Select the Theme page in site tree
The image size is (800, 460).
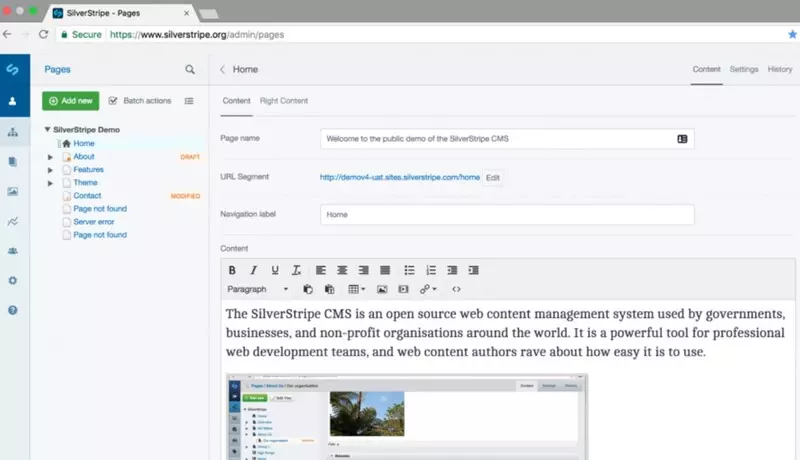click(85, 183)
